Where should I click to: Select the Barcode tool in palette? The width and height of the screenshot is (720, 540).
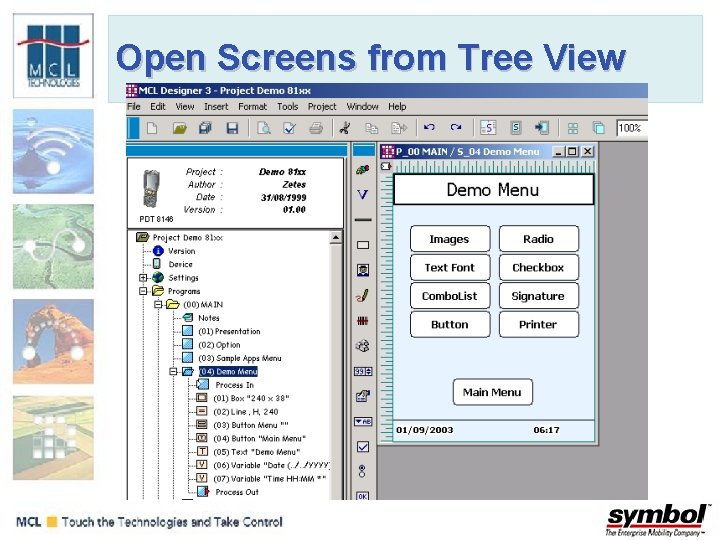[x=363, y=321]
